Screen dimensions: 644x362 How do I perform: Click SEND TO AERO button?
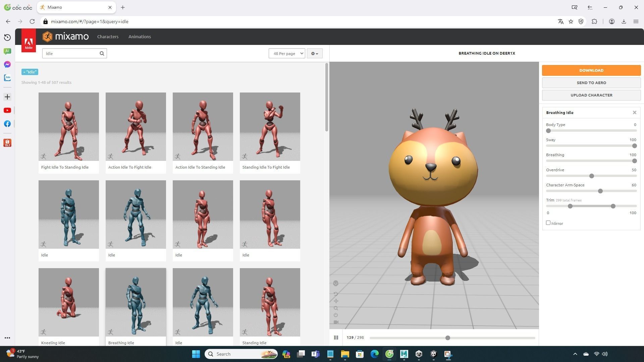click(x=591, y=83)
